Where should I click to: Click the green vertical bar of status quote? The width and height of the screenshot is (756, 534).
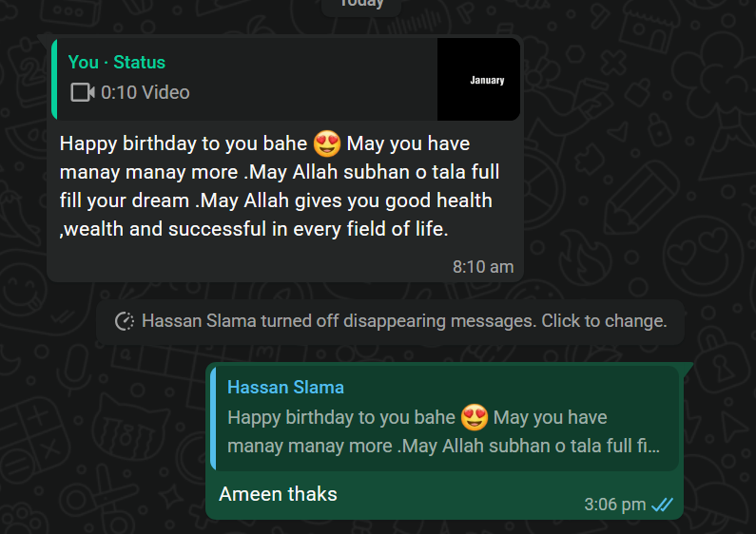(x=54, y=80)
